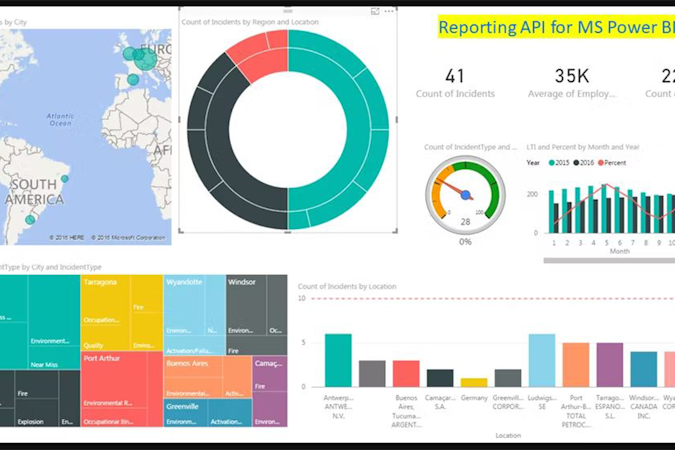Click the Reporting API for MS Power BI title
The height and width of the screenshot is (450, 675).
click(556, 27)
